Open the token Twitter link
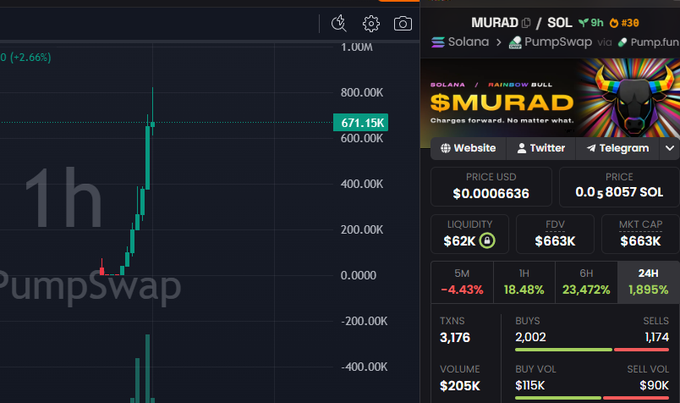 pyautogui.click(x=541, y=148)
